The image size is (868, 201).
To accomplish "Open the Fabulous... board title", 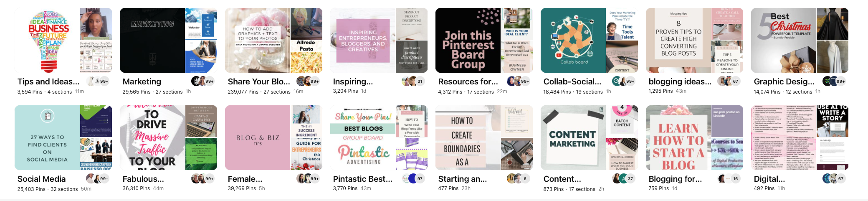I will tap(143, 179).
